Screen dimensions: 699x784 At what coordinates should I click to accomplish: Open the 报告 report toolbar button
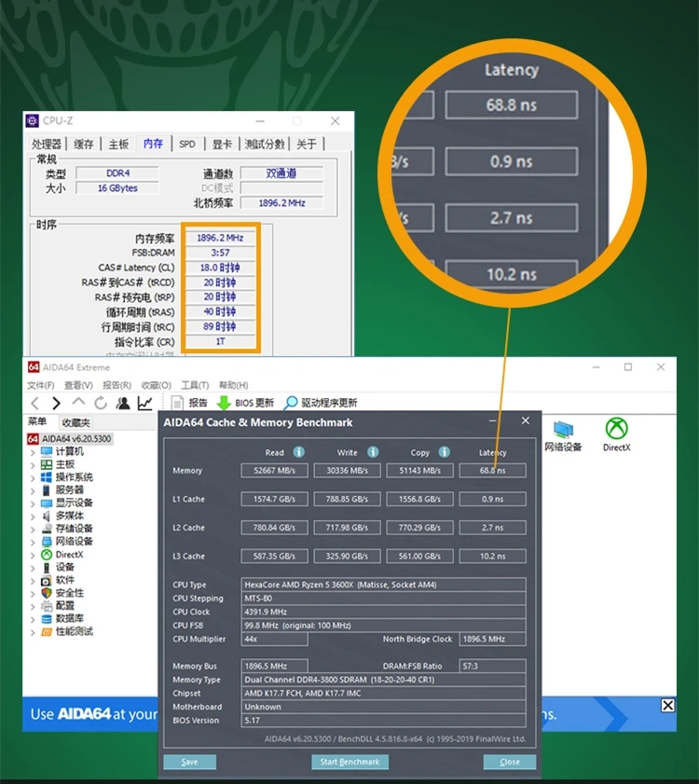coord(189,403)
